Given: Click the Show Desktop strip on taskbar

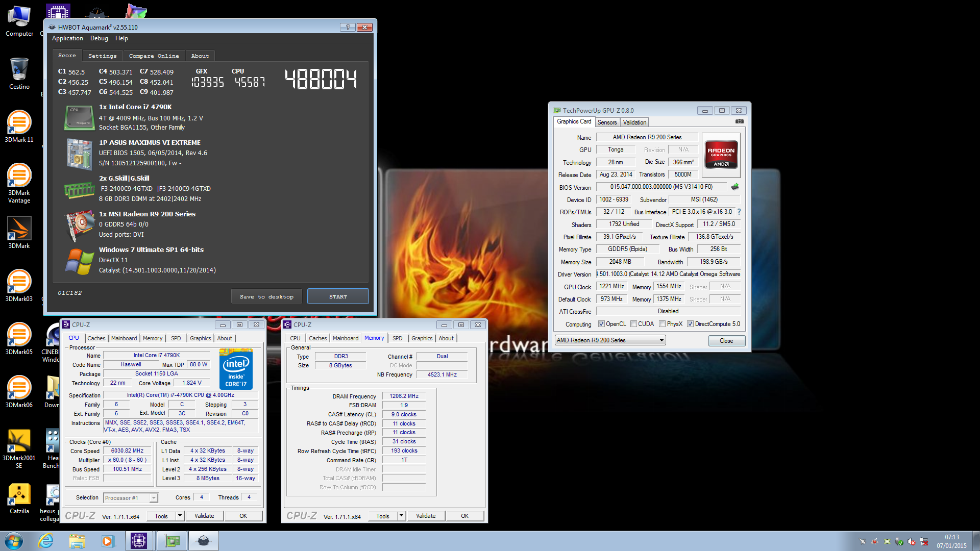Looking at the screenshot, I should coord(976,541).
